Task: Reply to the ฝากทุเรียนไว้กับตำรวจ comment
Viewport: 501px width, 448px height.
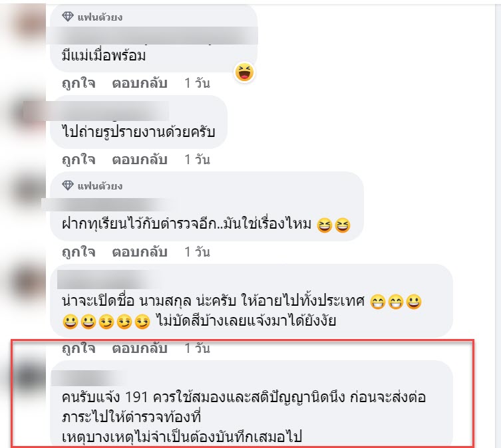Action: pos(140,253)
